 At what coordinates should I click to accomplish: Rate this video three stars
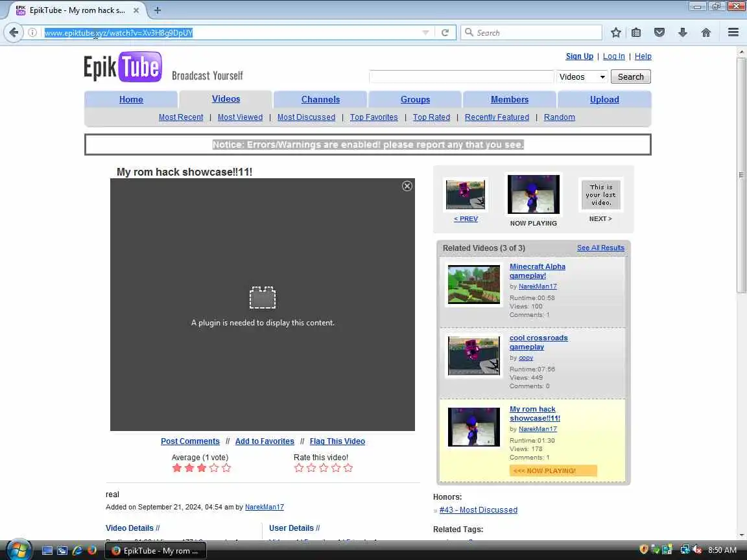[x=324, y=468]
